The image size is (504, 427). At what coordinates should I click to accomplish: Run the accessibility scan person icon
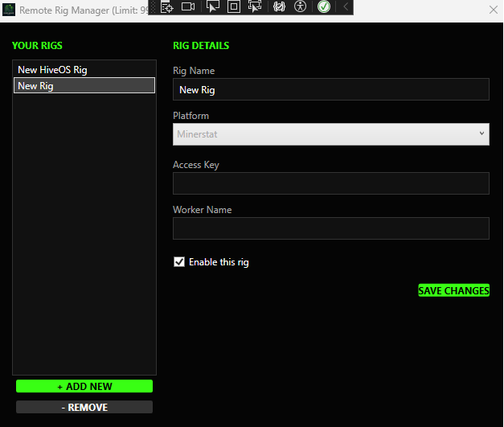(x=301, y=6)
